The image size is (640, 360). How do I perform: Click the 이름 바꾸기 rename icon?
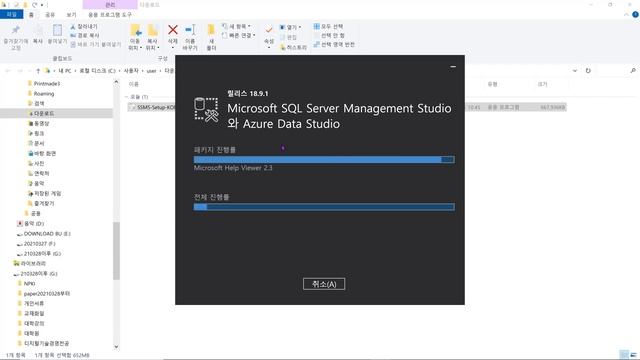click(x=190, y=30)
